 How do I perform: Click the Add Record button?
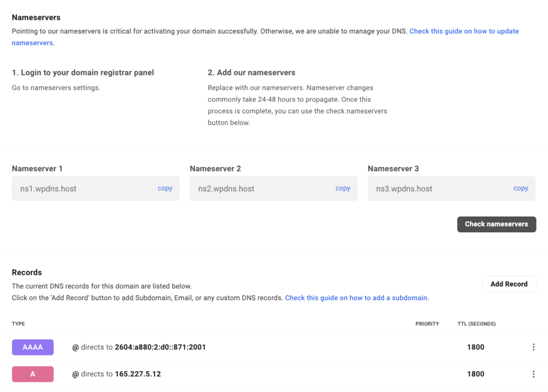(508, 284)
